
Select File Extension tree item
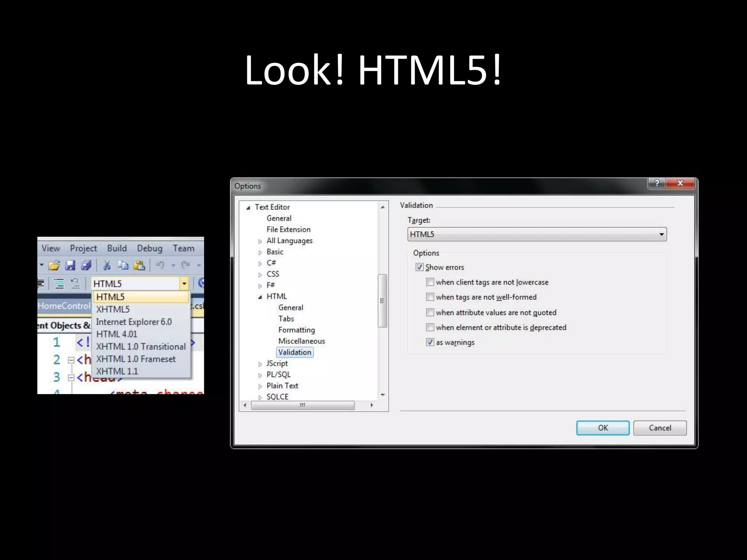tap(289, 229)
